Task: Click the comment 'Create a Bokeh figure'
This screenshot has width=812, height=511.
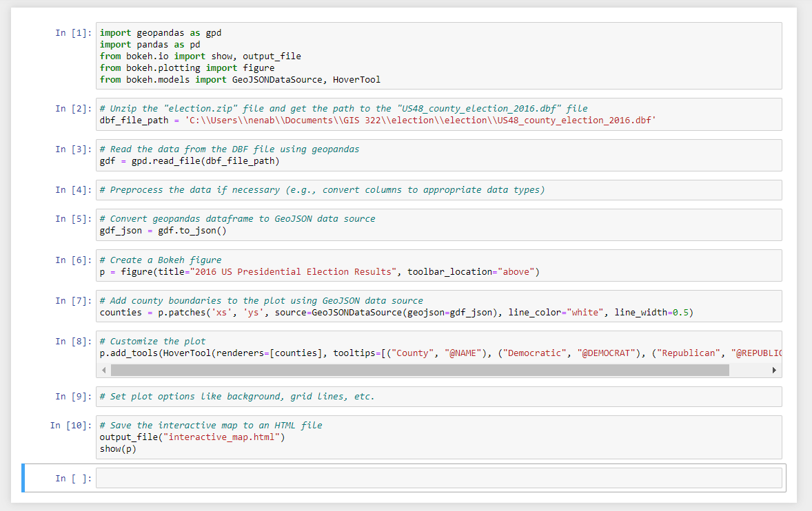Action: [161, 260]
